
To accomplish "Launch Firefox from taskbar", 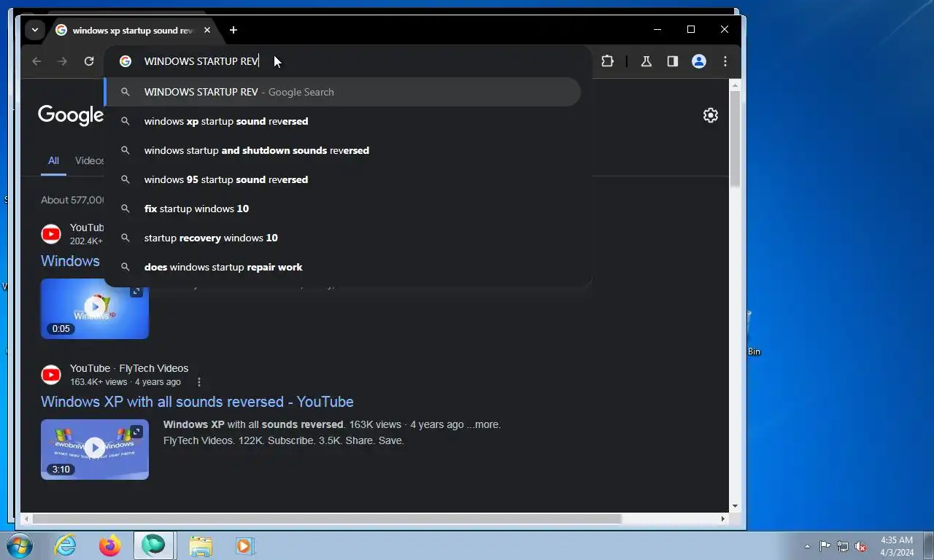I will pos(110,545).
